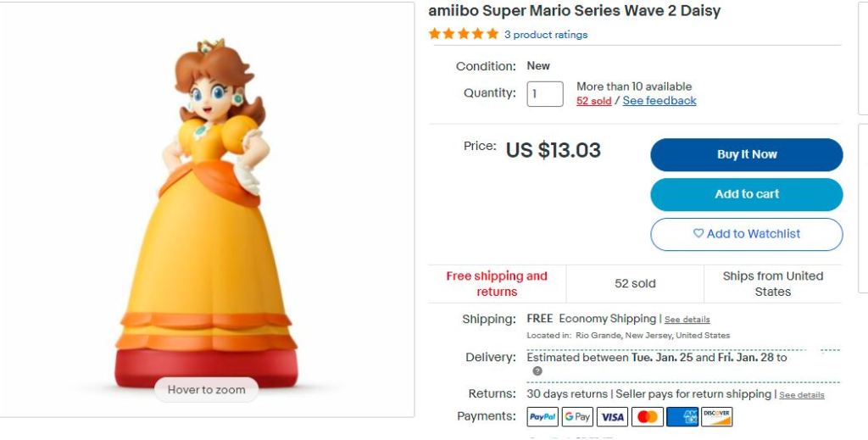The image size is (868, 440).
Task: Click the Discover card icon
Action: pyautogui.click(x=716, y=417)
